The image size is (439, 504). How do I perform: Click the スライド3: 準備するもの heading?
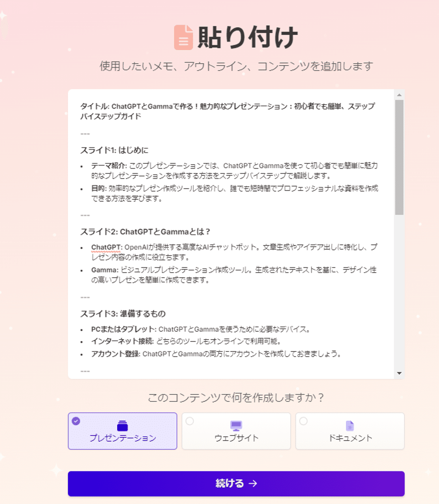[123, 314]
